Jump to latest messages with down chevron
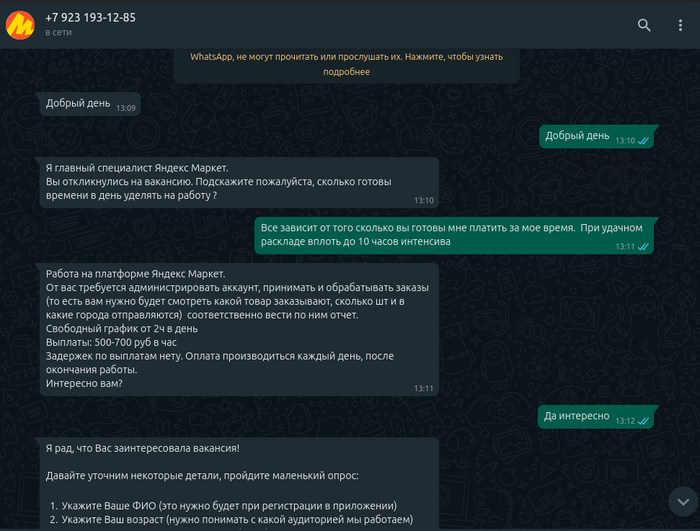The image size is (700, 531). (683, 502)
